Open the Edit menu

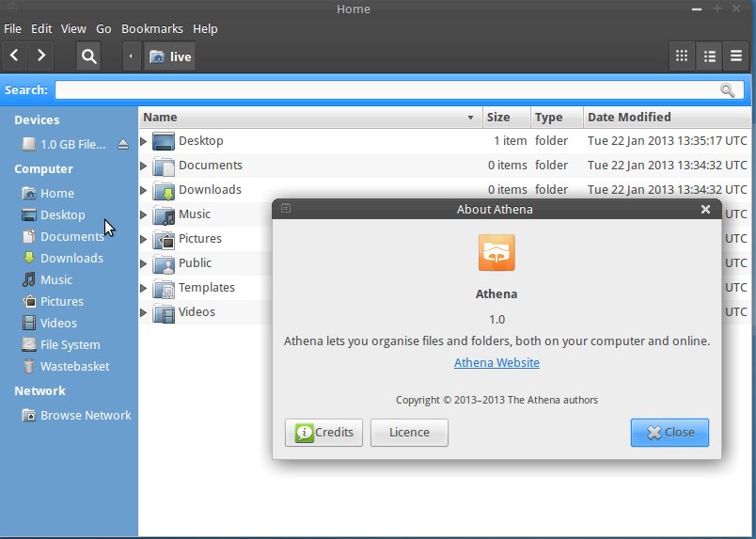41,29
